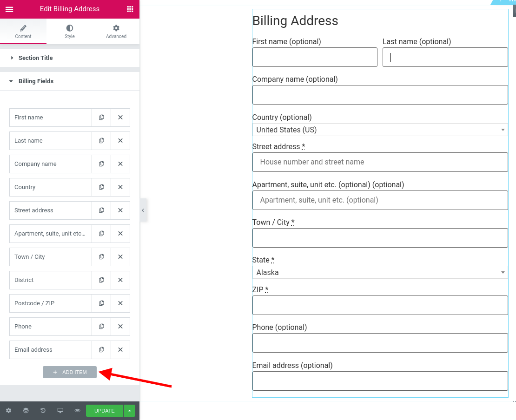Expand the First name repeater item
Image resolution: width=516 pixels, height=420 pixels.
(51, 118)
